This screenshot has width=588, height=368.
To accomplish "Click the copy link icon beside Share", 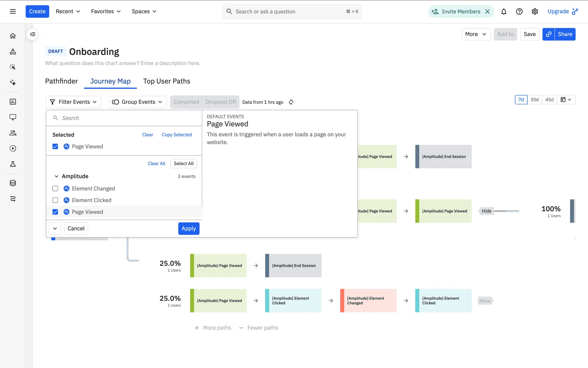I will pos(548,34).
